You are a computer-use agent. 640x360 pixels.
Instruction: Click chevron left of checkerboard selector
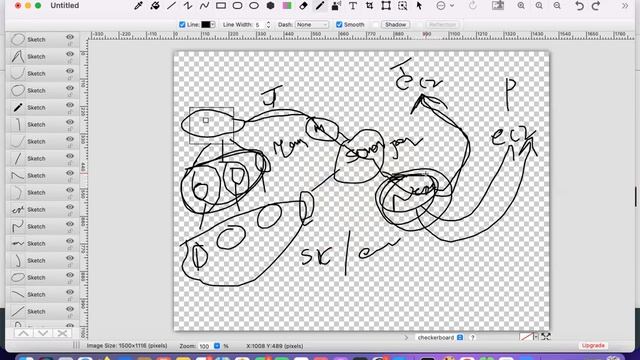(x=406, y=338)
